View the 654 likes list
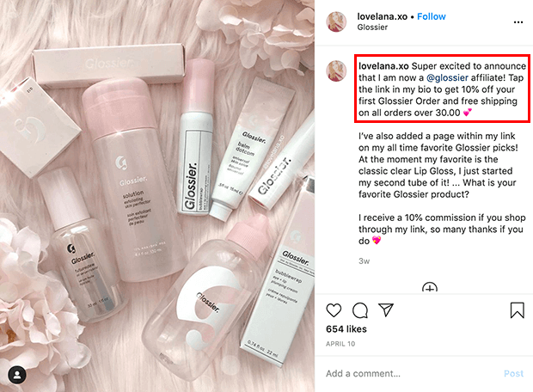 coord(346,329)
